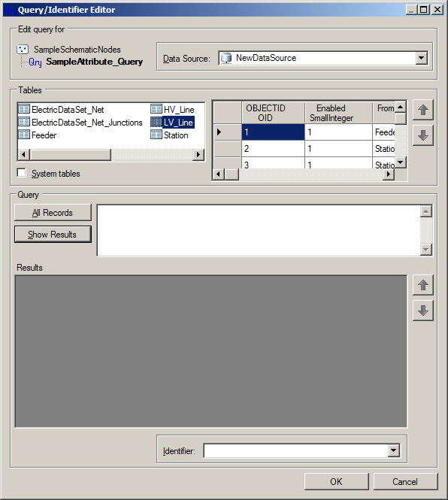
Task: Select the ElectricDataSet_Net table
Action: pos(68,110)
